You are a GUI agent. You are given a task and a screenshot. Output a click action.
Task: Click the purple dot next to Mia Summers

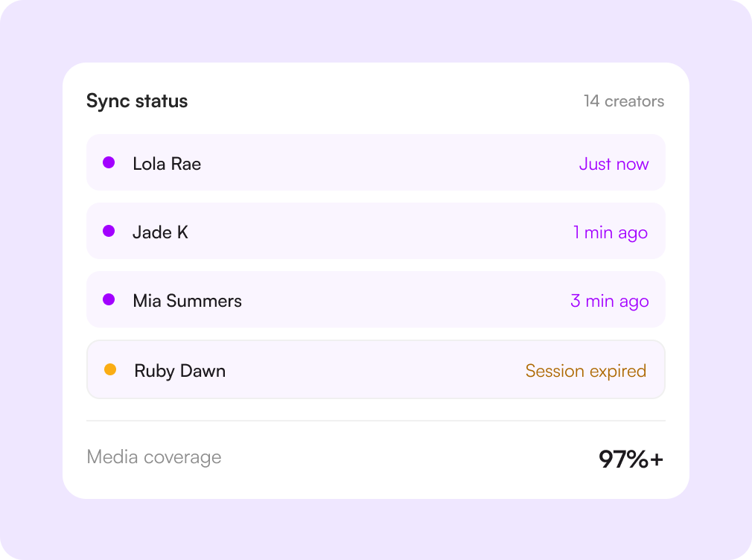[x=109, y=300]
